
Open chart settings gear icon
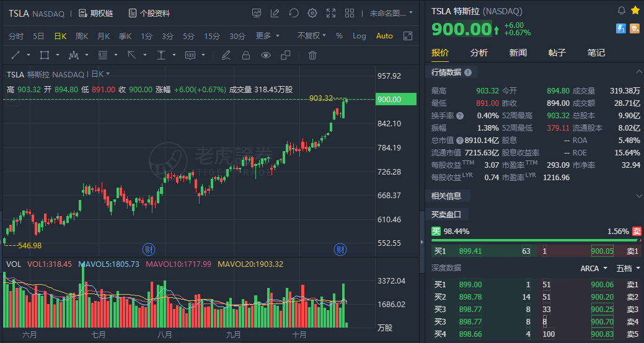(x=312, y=13)
